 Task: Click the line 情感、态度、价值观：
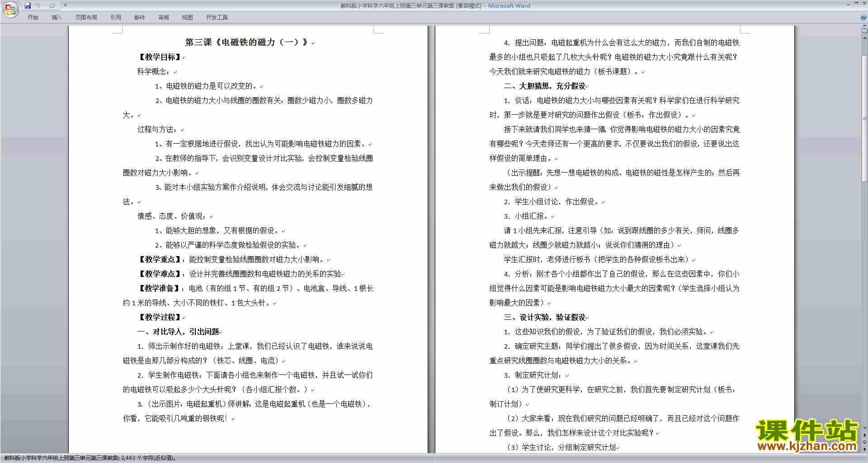pyautogui.click(x=173, y=216)
